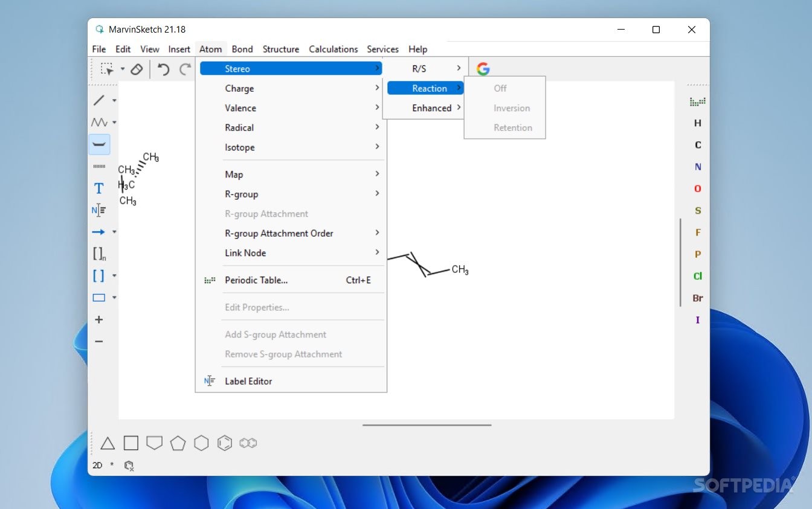
Task: Select Nitrogen atom N
Action: click(x=698, y=167)
